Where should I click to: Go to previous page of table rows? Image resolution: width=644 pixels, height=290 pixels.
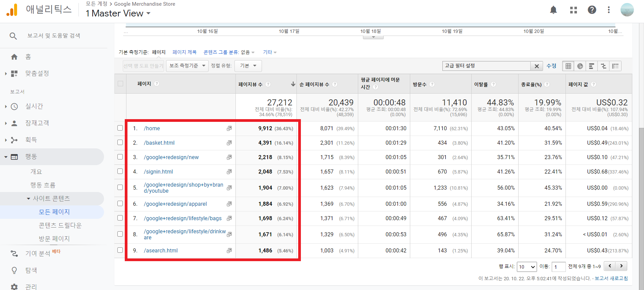pyautogui.click(x=610, y=266)
